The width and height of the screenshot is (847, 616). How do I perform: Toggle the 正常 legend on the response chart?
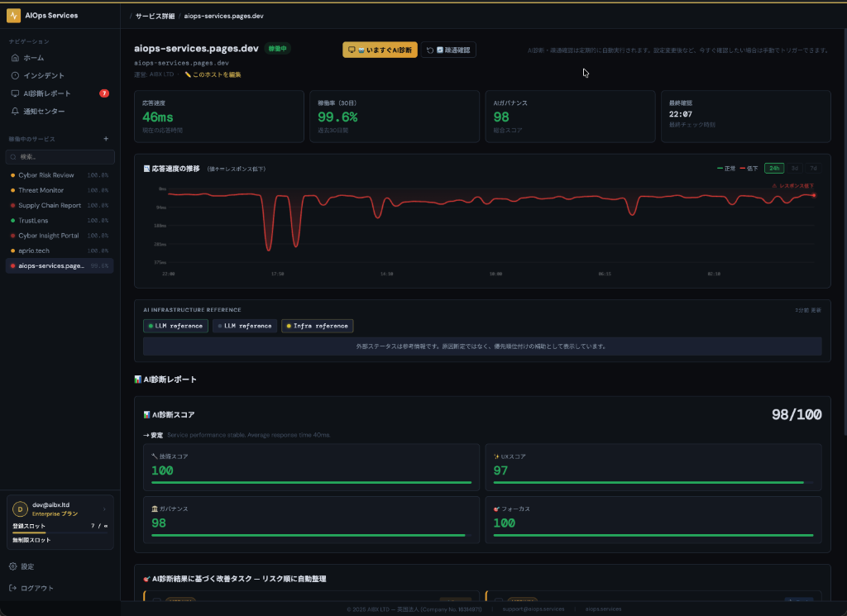pyautogui.click(x=725, y=168)
